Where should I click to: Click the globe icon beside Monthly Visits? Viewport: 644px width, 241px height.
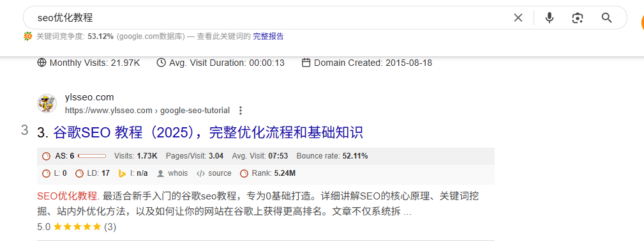point(41,63)
